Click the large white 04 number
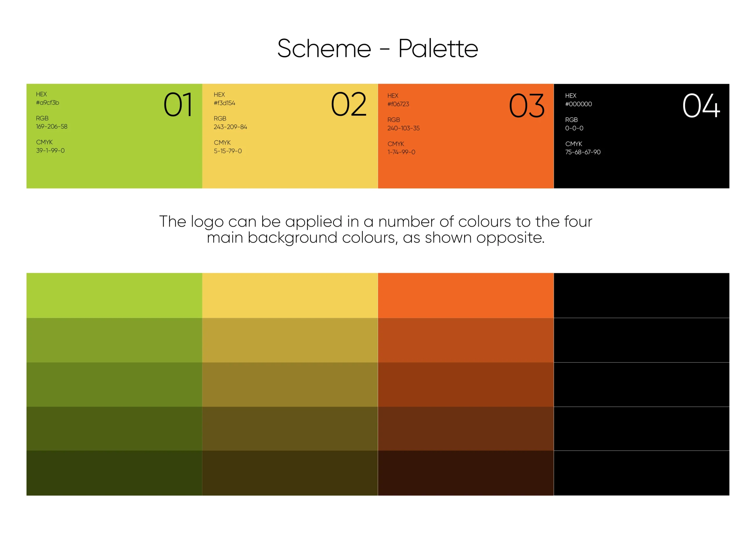 point(701,106)
